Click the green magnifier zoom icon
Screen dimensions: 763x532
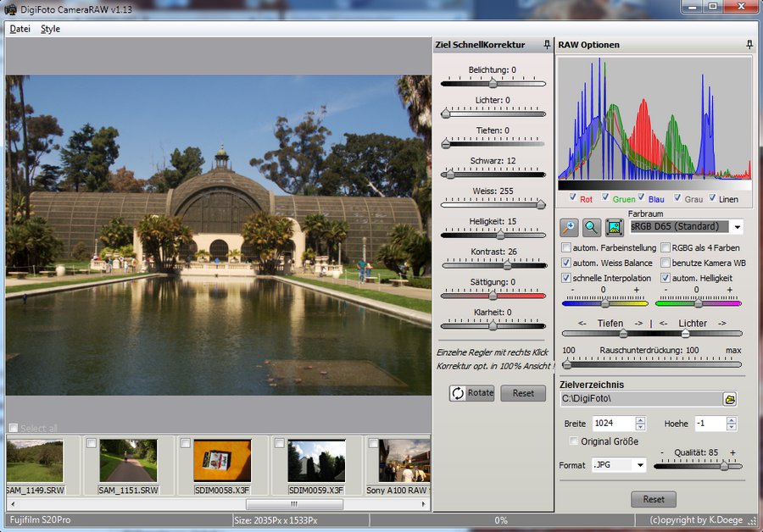click(x=592, y=227)
